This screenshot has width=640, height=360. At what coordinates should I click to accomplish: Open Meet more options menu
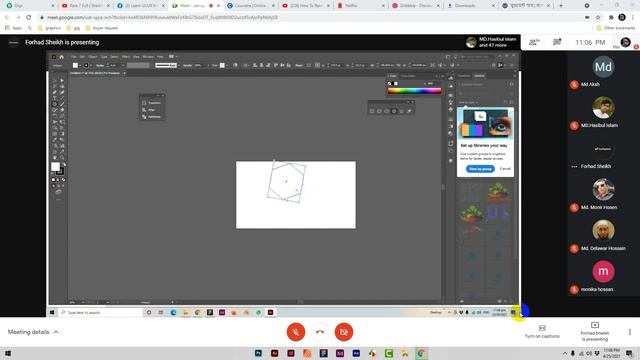630,332
